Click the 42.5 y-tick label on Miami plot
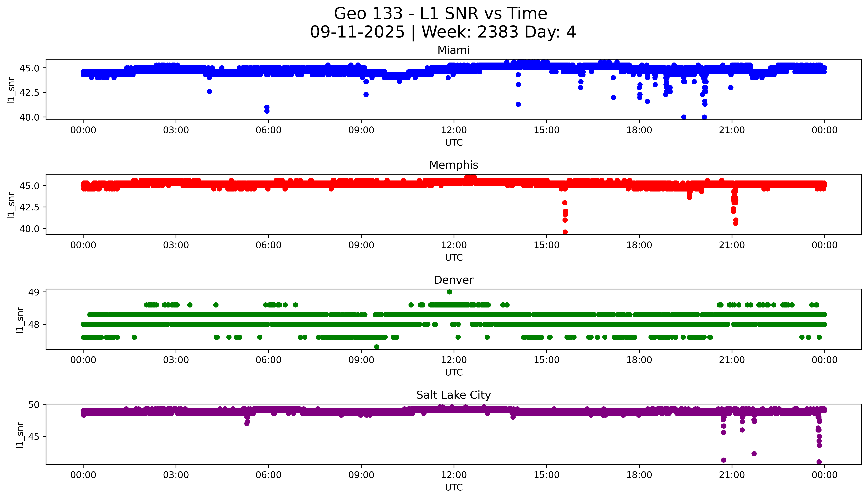This screenshot has height=499, width=868. click(29, 92)
